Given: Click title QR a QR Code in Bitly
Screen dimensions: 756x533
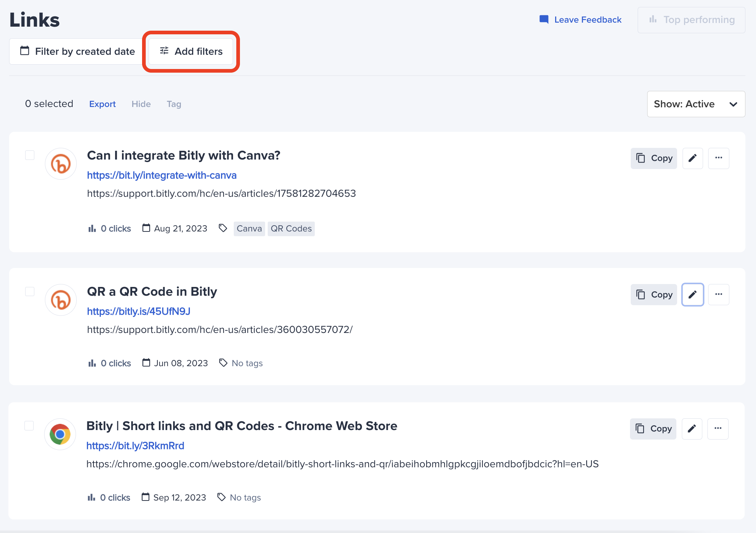Looking at the screenshot, I should tap(152, 292).
